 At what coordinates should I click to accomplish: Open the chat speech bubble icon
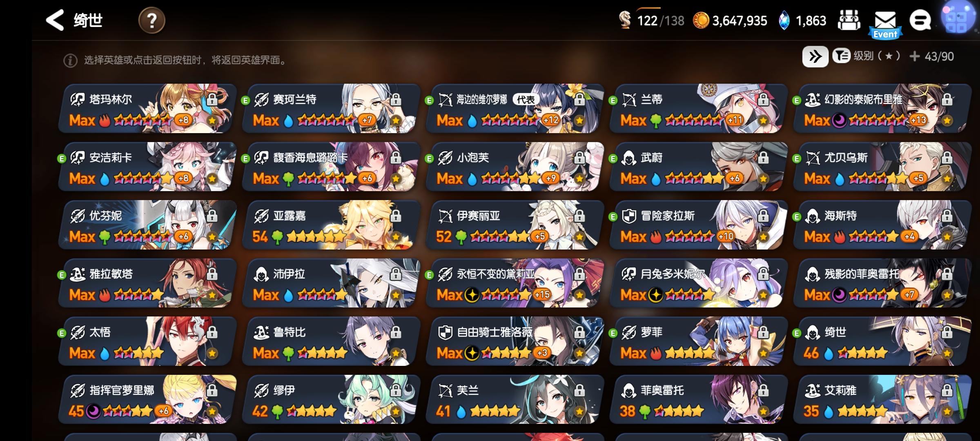tap(920, 20)
